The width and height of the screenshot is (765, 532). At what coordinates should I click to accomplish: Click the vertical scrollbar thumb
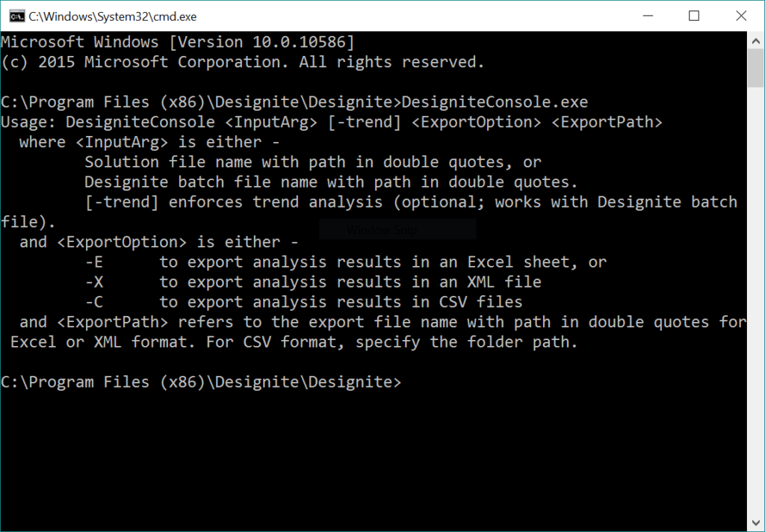(755, 67)
